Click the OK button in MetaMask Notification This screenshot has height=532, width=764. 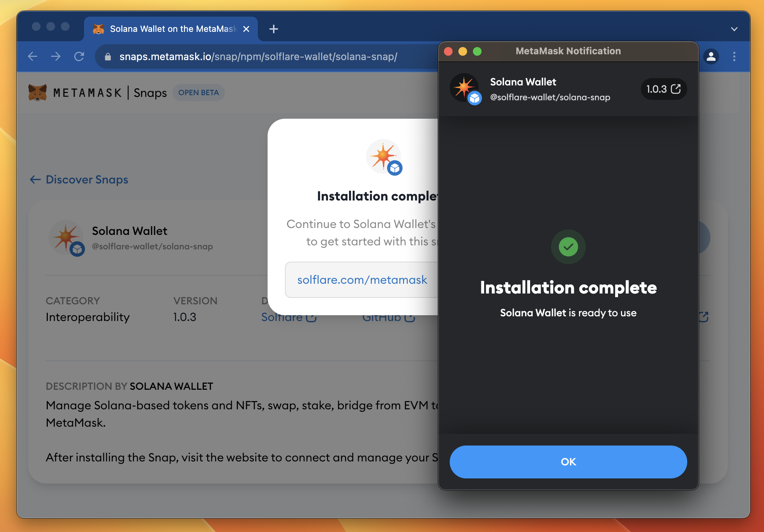(568, 461)
